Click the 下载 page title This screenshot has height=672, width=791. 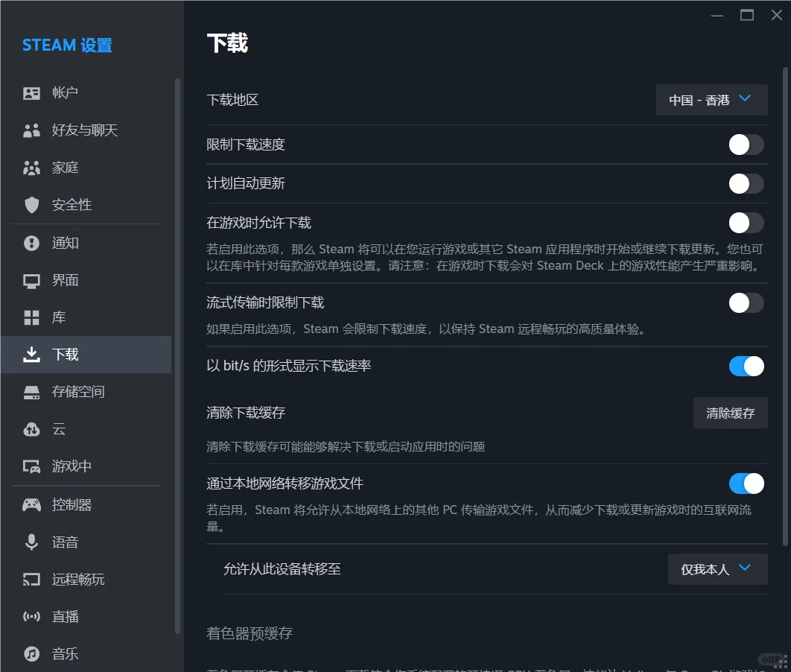click(x=227, y=43)
